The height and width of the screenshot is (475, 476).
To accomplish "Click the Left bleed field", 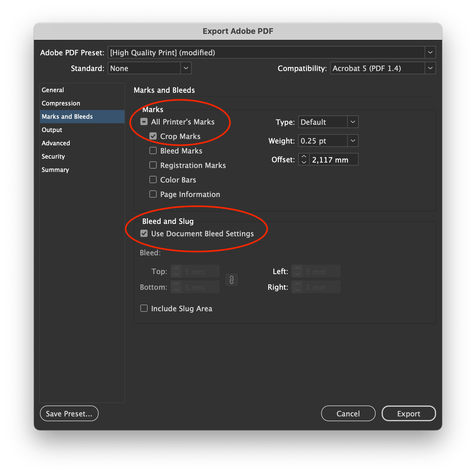I will pos(322,271).
